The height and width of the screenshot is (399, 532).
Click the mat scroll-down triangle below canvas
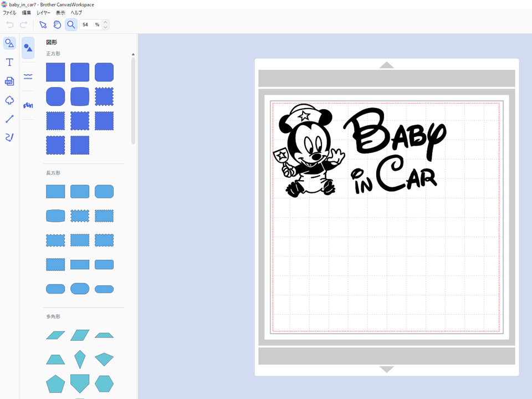pyautogui.click(x=386, y=369)
